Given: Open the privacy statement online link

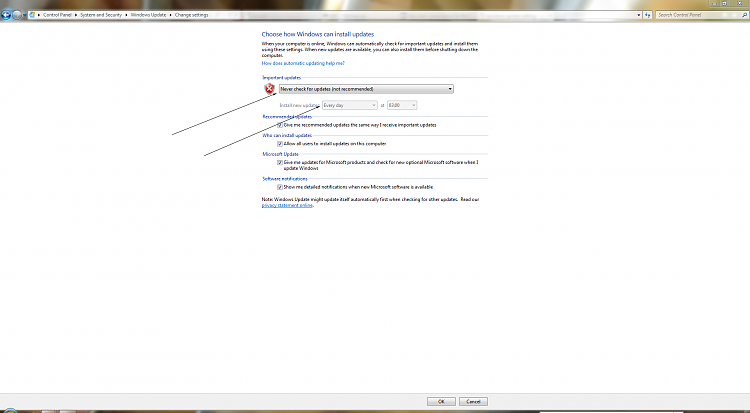Looking at the screenshot, I should point(287,205).
